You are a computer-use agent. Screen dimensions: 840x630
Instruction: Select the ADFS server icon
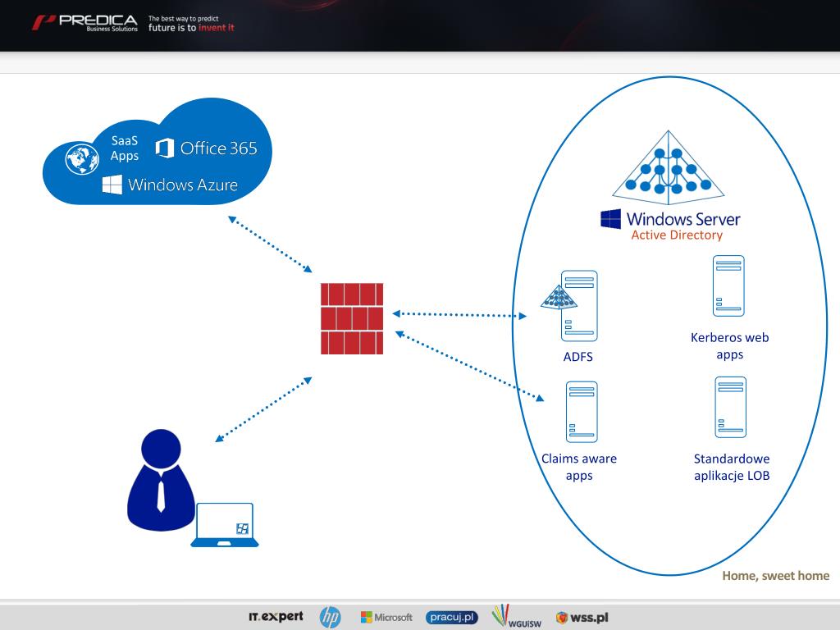point(578,306)
